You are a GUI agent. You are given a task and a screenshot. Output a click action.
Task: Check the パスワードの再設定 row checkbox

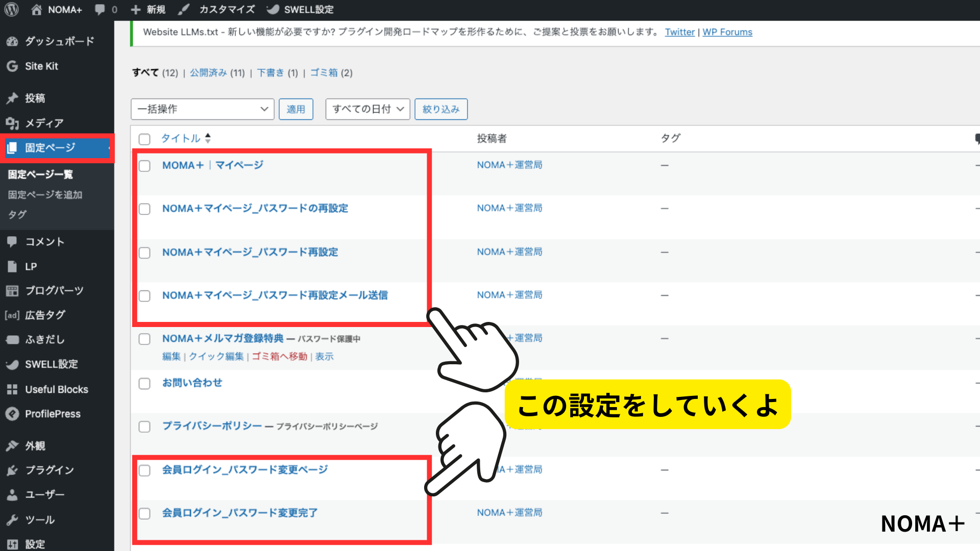tap(144, 209)
